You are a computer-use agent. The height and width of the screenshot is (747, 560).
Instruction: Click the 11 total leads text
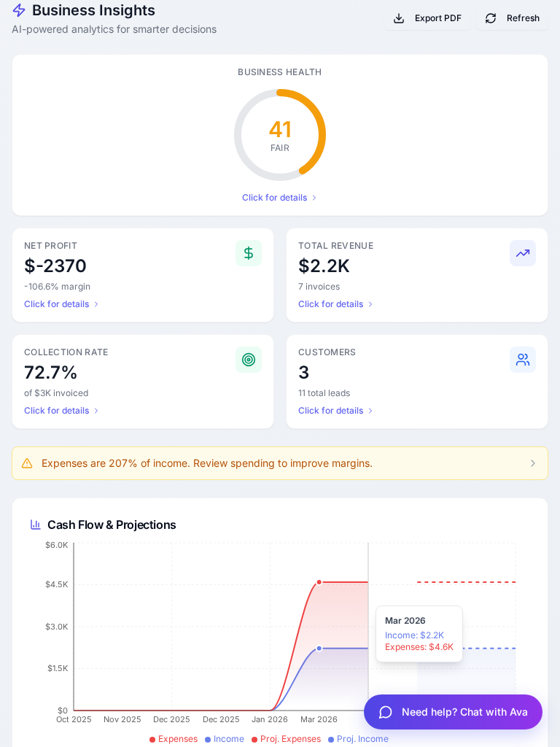point(324,393)
